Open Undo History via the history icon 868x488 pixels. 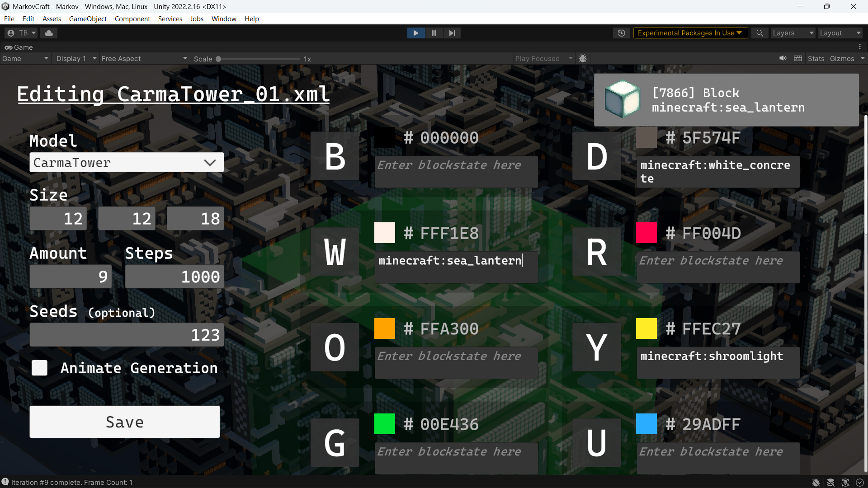pos(622,33)
